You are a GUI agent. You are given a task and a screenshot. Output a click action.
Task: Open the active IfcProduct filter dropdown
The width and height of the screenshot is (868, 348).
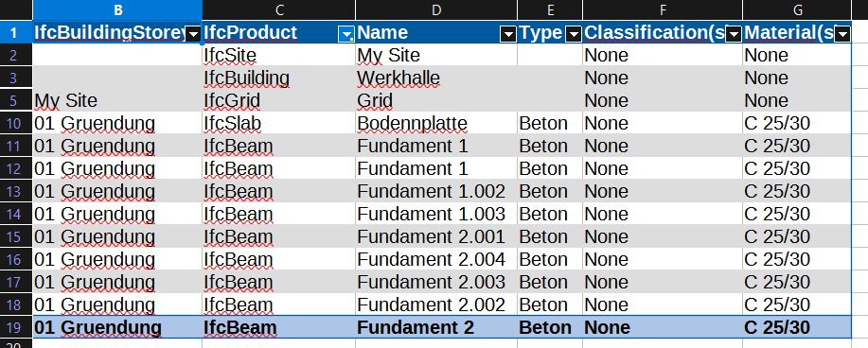pos(346,35)
